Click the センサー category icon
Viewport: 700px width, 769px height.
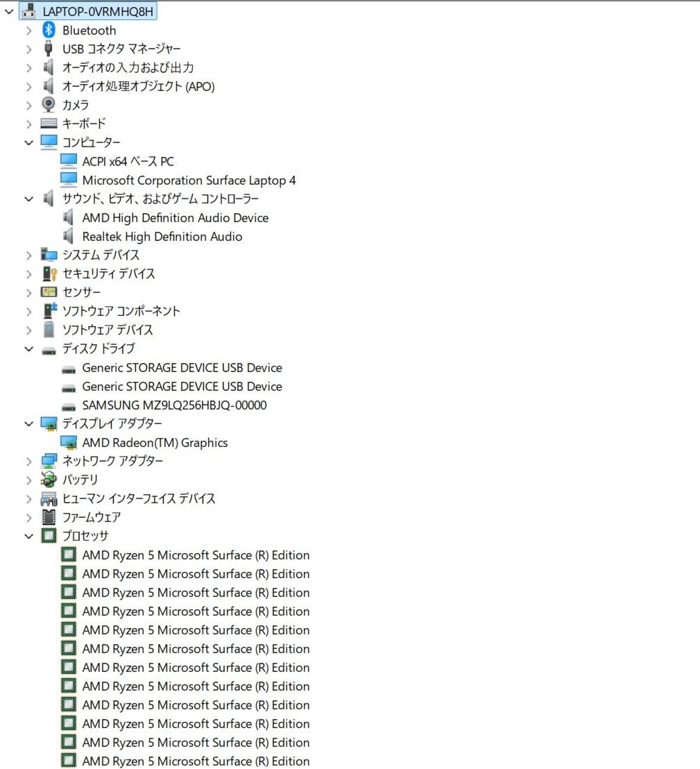[49, 292]
